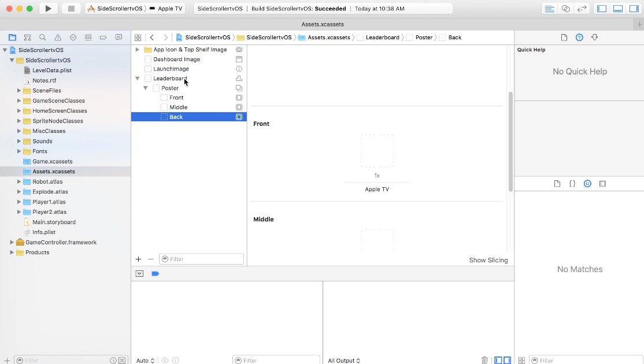Viewport: 644px width, 364px height.
Task: Toggle the debug area visibility
Action: [x=618, y=8]
